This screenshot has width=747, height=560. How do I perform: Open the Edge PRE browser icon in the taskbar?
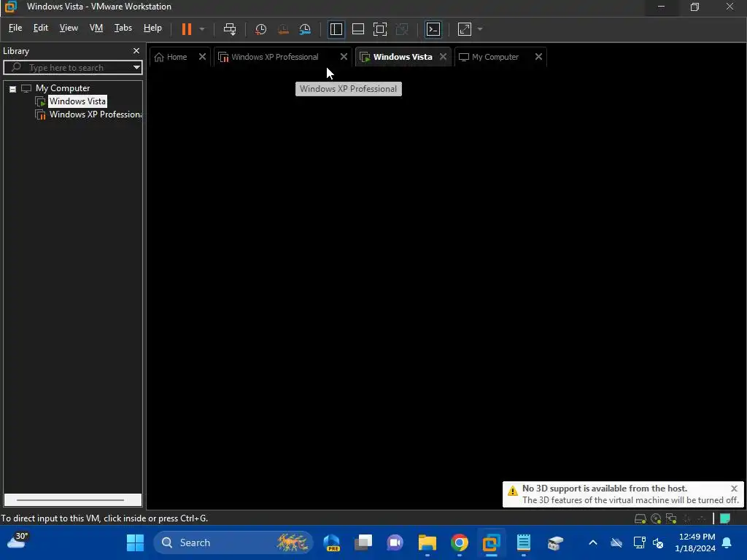(332, 542)
